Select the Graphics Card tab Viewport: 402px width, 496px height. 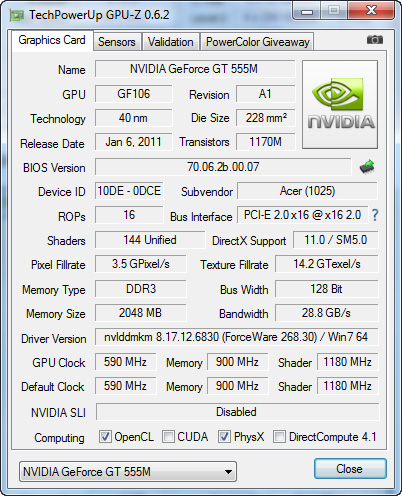point(52,40)
